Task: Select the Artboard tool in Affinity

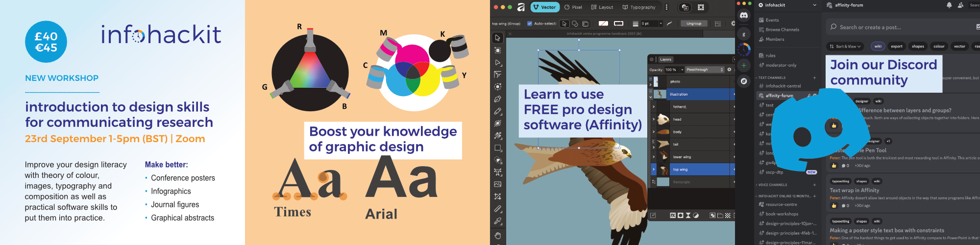Action: coord(497,50)
